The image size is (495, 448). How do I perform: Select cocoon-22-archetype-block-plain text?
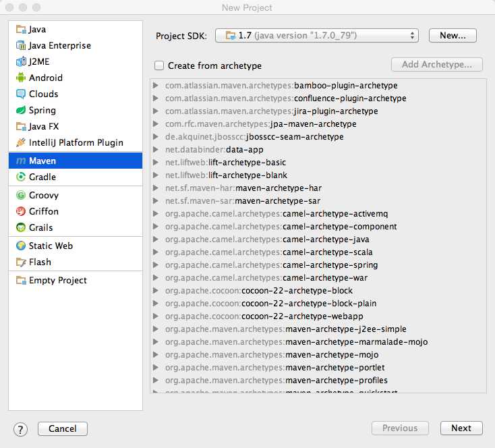(309, 304)
